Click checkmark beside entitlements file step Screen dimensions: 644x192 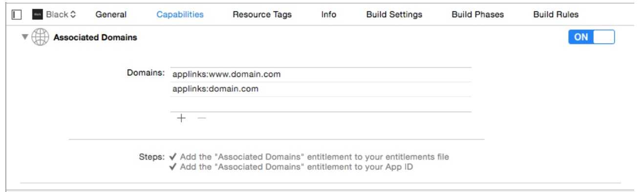tap(173, 157)
